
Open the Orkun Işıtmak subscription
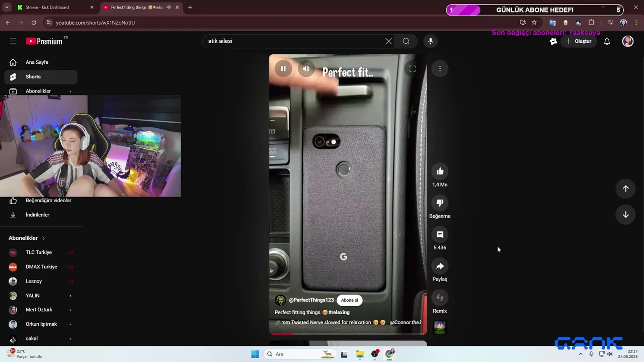point(41,324)
